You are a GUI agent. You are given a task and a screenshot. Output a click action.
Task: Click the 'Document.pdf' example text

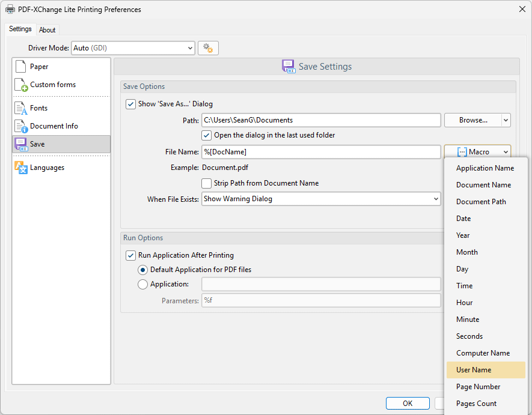click(x=225, y=168)
